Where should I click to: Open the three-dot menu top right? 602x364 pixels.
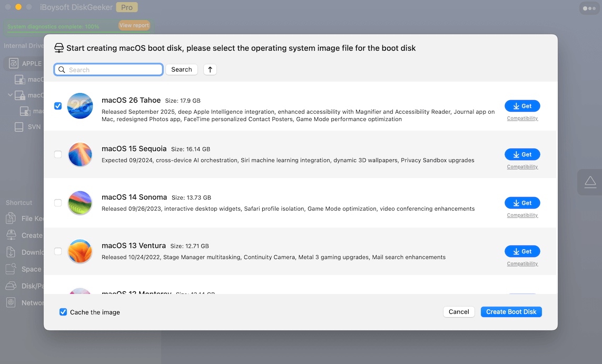point(588,8)
